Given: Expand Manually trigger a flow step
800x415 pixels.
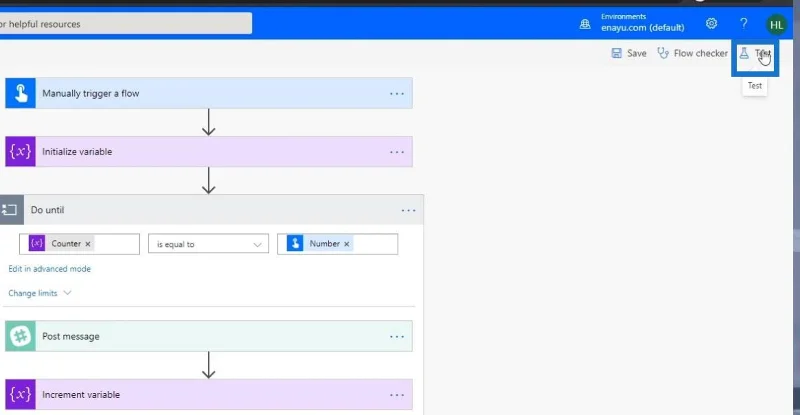Looking at the screenshot, I should (x=209, y=93).
